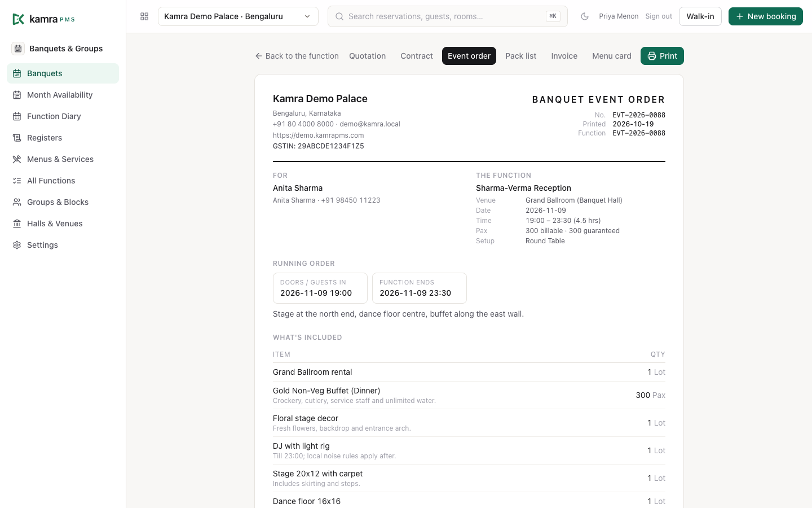
Task: Click the All Functions list icon
Action: coord(17,181)
